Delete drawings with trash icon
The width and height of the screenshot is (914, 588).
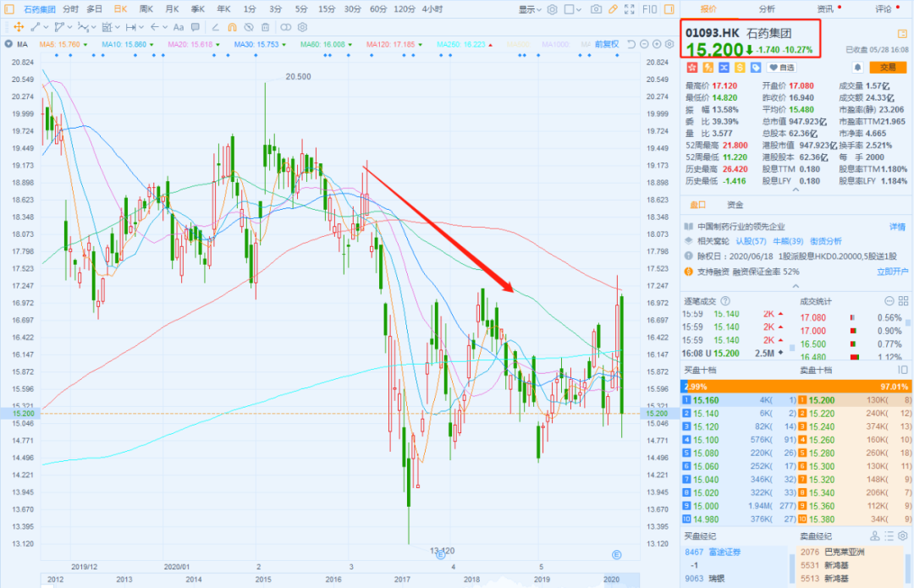[x=265, y=27]
